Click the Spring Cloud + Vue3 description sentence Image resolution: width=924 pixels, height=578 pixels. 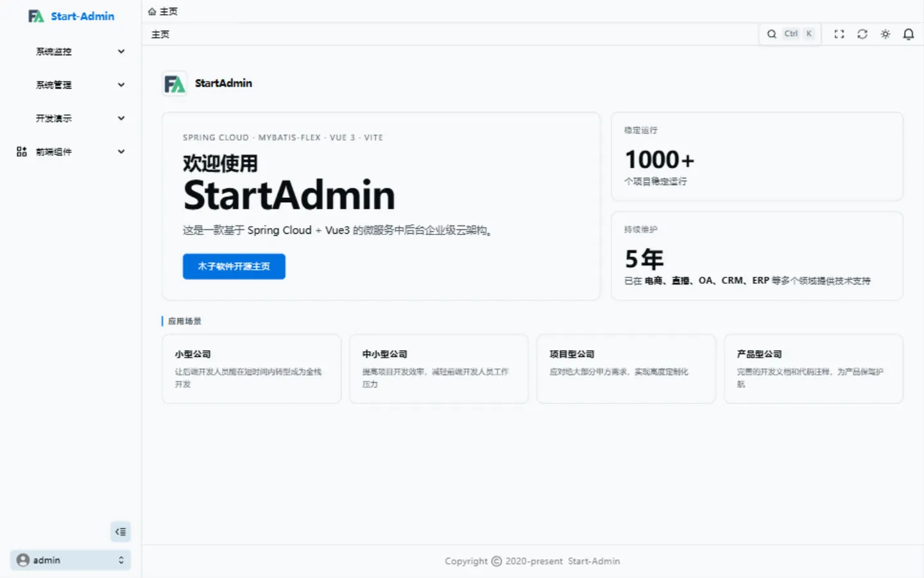click(338, 231)
